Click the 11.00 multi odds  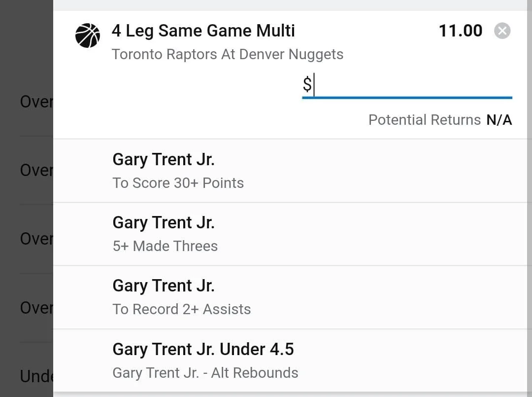(x=461, y=31)
